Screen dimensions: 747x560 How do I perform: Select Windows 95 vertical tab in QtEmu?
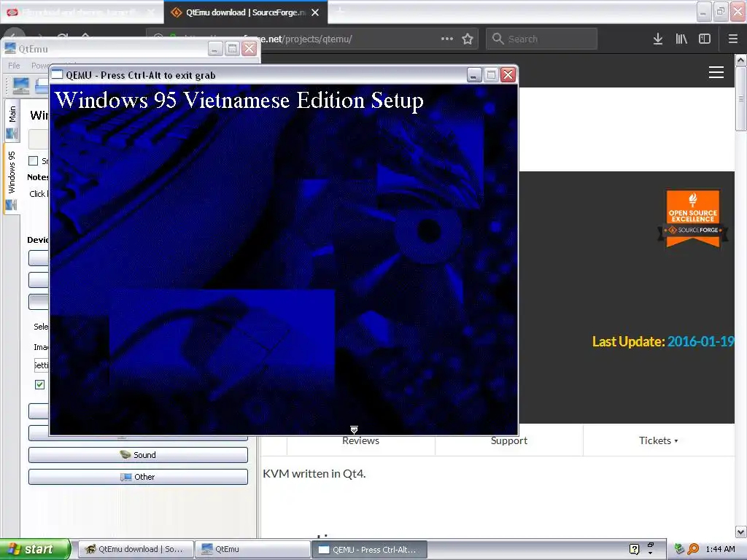pyautogui.click(x=12, y=179)
